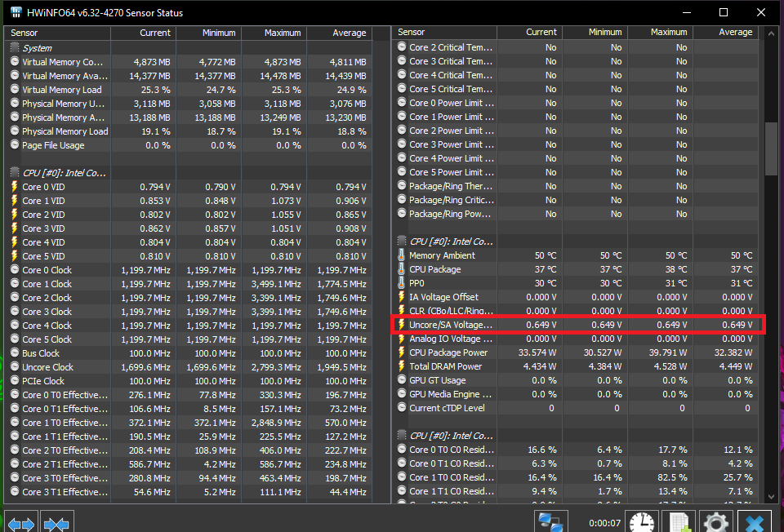Select the Core 2 T1 Effective row
Screen dimensions: 784x532
(x=189, y=464)
